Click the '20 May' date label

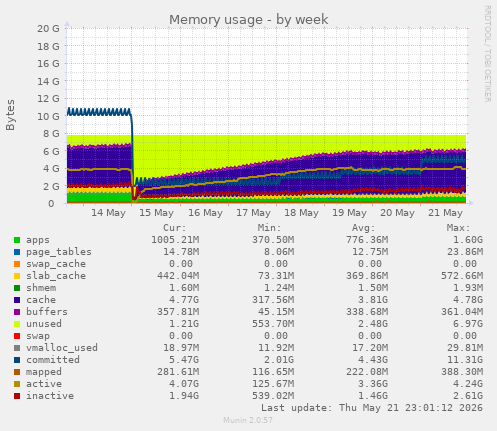tap(397, 213)
